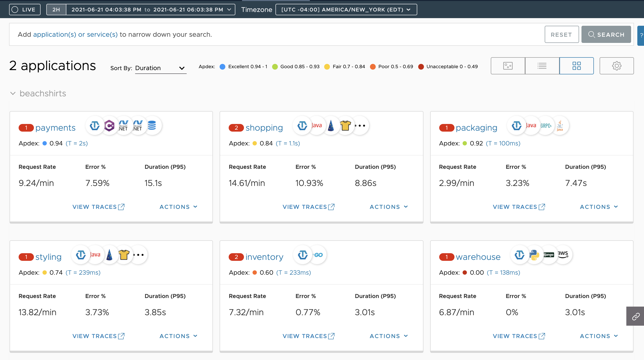View traces for styling service
The image size is (644, 360).
pos(99,336)
